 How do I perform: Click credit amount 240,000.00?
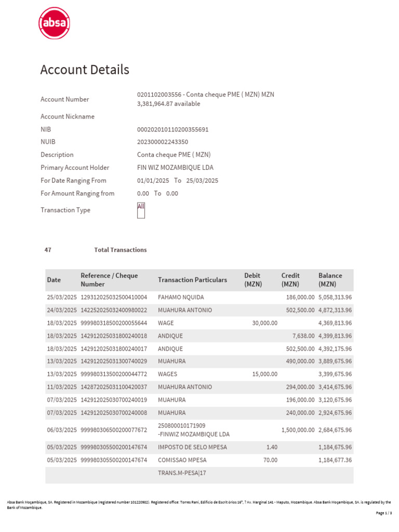(x=300, y=413)
